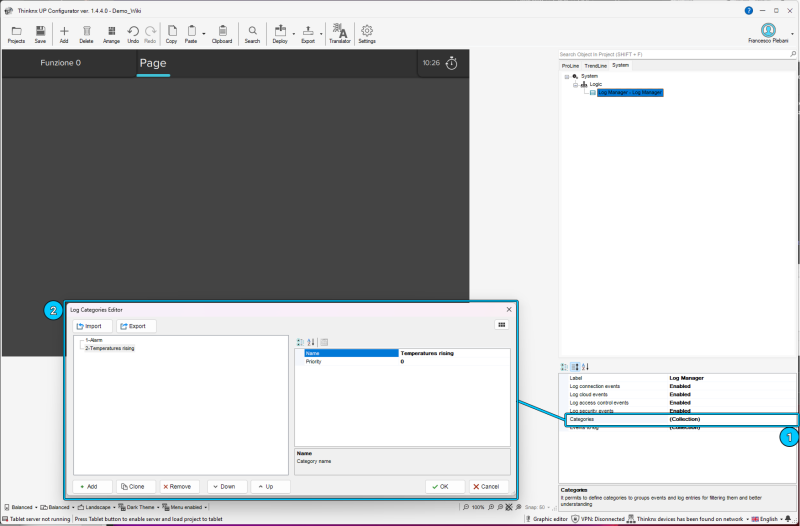Screen dimensions: 800x526
Task: Confirm with the OK button
Action: coord(445,487)
